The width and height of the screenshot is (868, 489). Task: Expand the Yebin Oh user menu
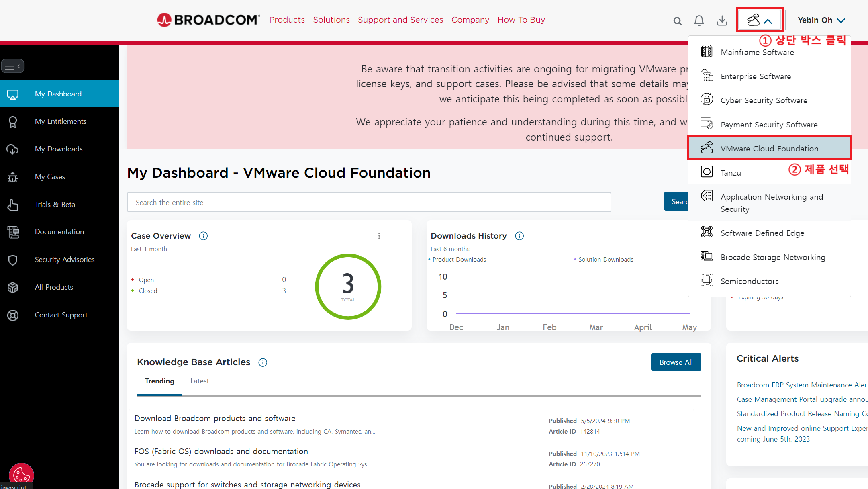point(821,20)
